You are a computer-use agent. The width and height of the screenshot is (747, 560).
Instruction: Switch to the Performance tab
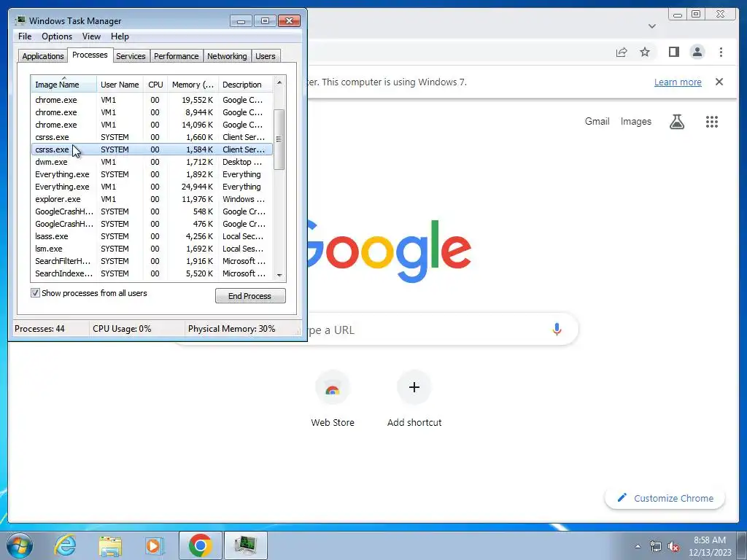coord(176,56)
